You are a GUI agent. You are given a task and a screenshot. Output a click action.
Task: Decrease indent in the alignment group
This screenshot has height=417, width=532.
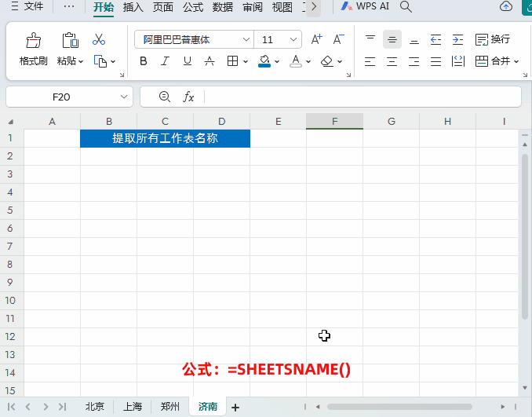point(435,39)
